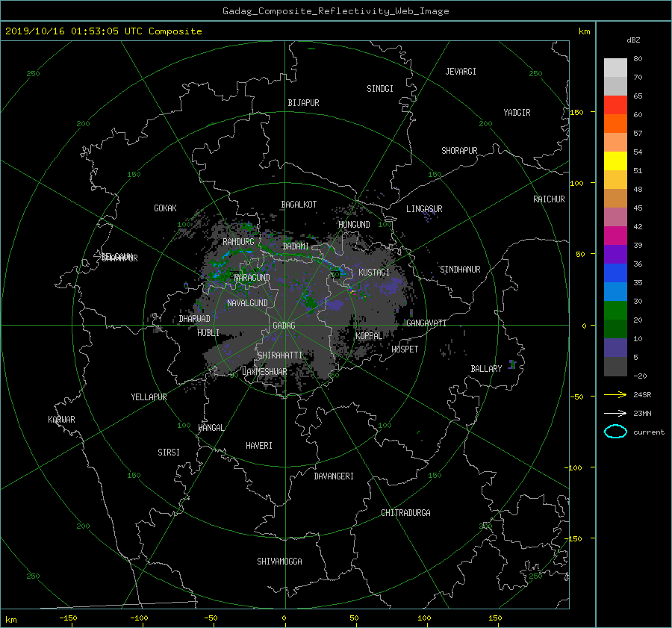Viewport: 672px width, 628px height.
Task: Click the GANGAVATI city label
Action: (x=426, y=323)
